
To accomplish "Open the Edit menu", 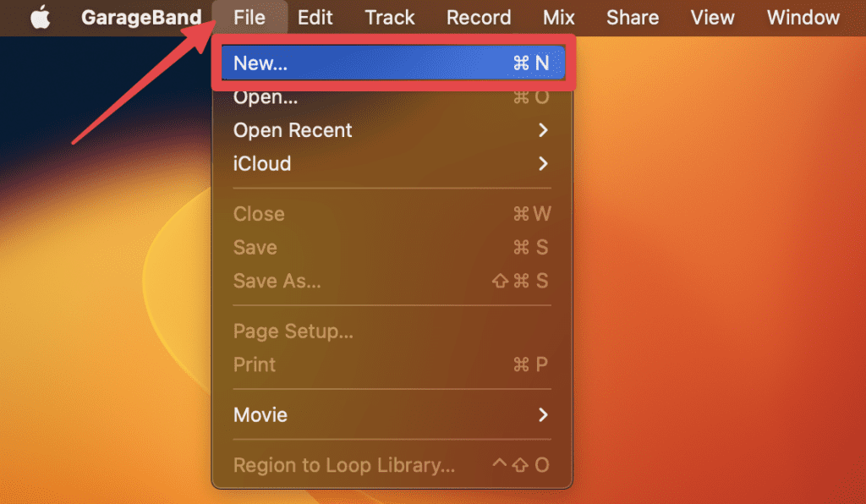I will pyautogui.click(x=315, y=17).
